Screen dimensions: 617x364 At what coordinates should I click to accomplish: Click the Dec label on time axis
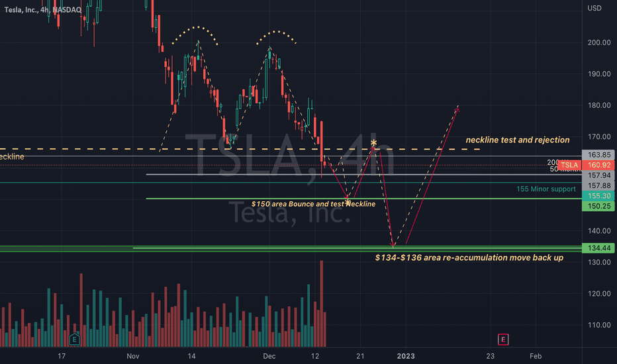pyautogui.click(x=269, y=356)
